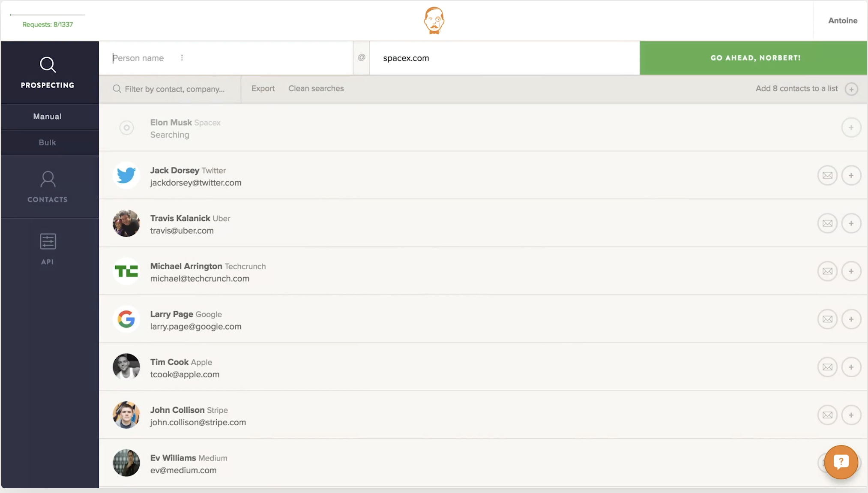The height and width of the screenshot is (493, 868).
Task: Click the Elon Musk name
Action: (171, 123)
